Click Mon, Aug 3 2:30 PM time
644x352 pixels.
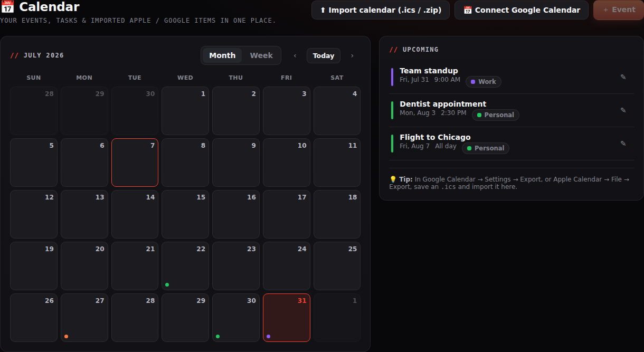tap(433, 113)
